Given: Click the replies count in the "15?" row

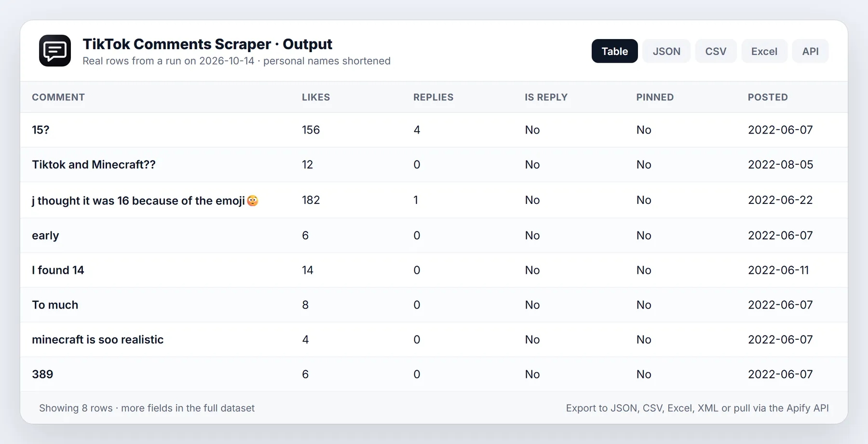Looking at the screenshot, I should click(x=417, y=130).
